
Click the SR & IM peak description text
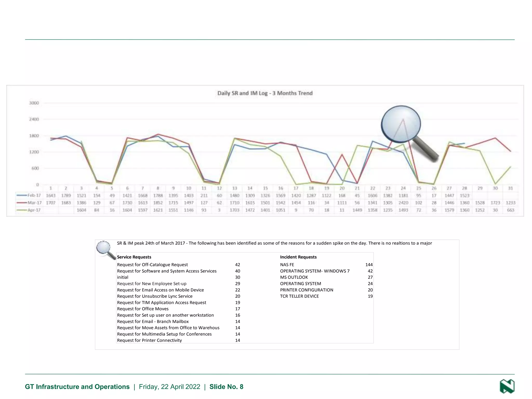[x=274, y=243]
